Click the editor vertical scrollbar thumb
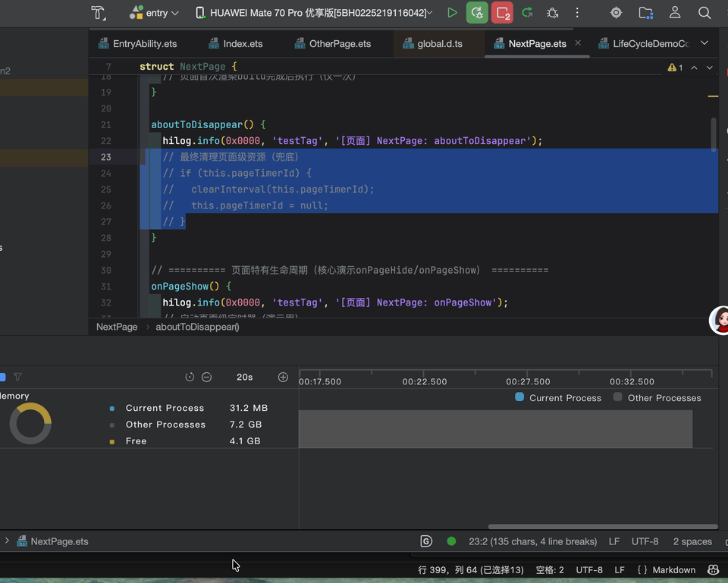The width and height of the screenshot is (728, 583). pos(713,135)
